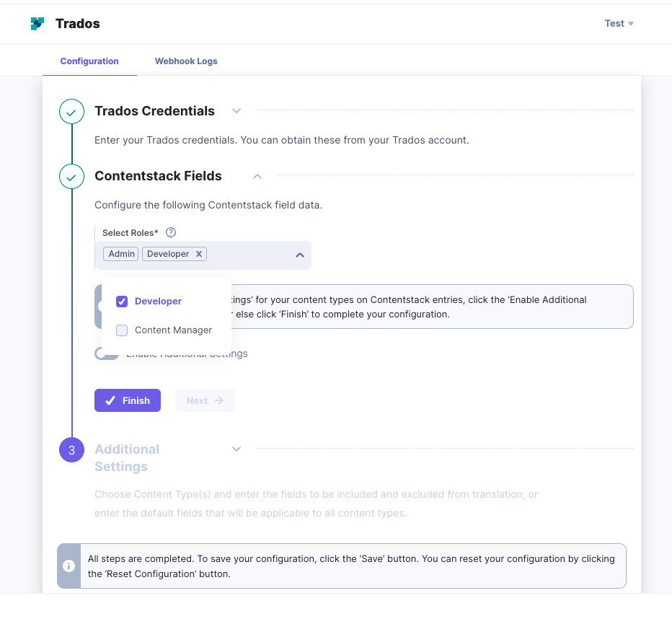Open the Test account dropdown
The image size is (672, 637).
point(619,24)
